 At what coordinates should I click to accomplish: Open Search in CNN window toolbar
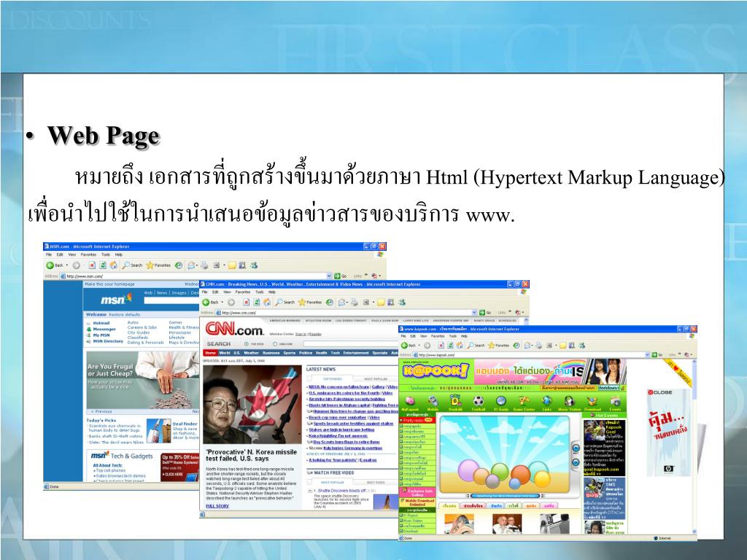click(x=285, y=303)
